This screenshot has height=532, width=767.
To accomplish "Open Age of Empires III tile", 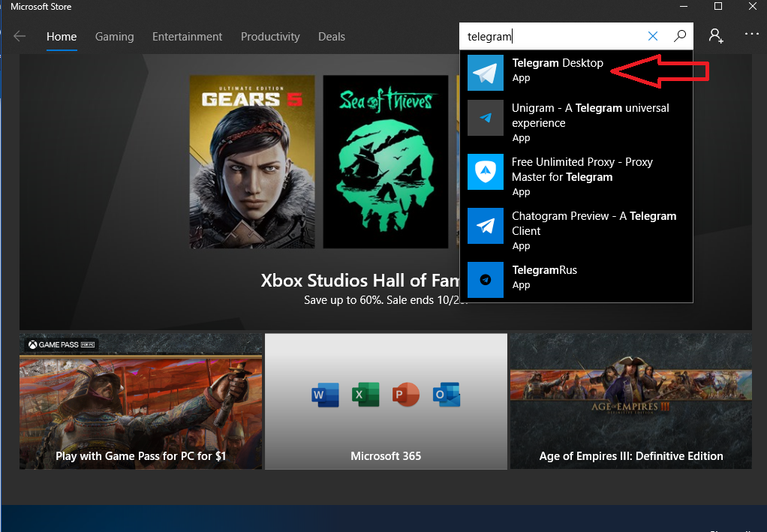I will point(630,401).
